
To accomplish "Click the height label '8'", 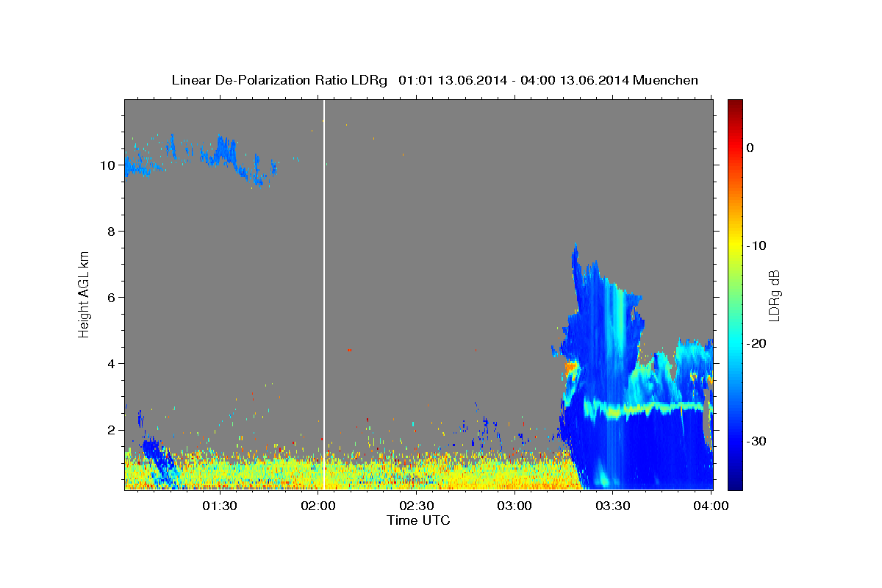I will click(x=111, y=232).
